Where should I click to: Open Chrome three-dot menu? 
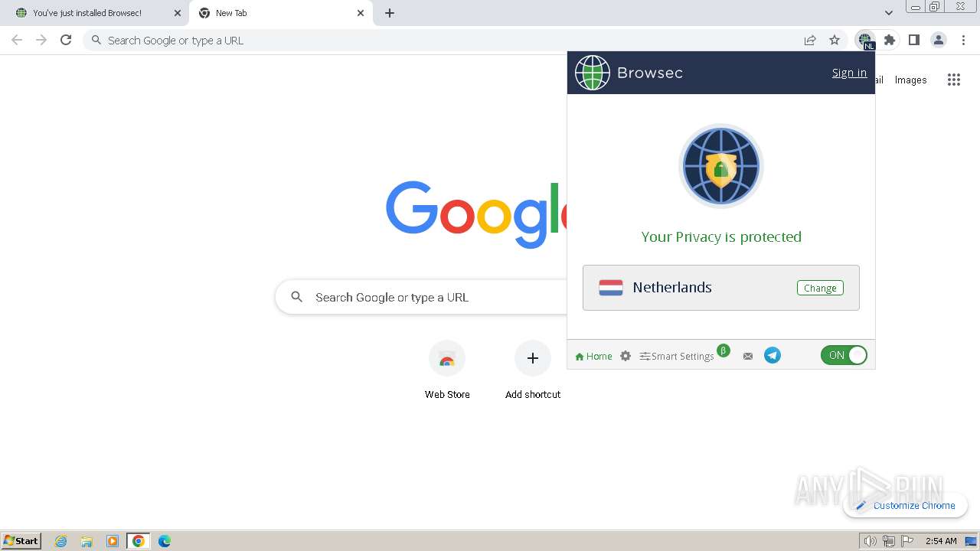click(x=964, y=40)
